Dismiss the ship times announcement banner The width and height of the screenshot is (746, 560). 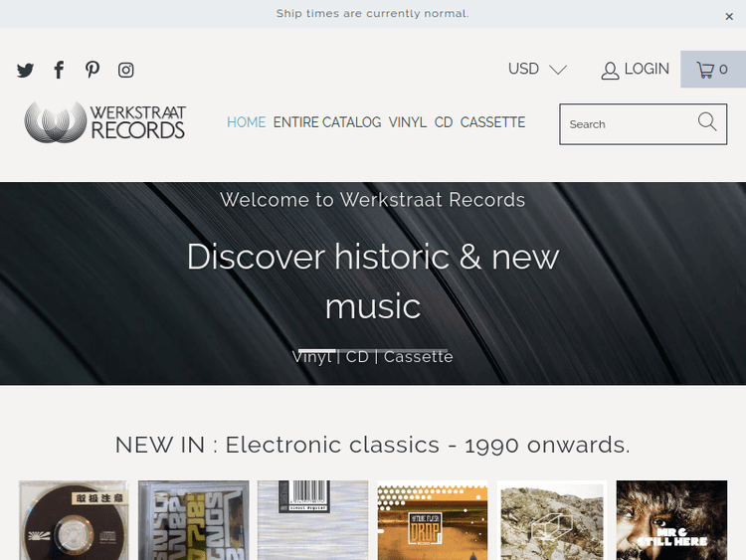click(729, 17)
